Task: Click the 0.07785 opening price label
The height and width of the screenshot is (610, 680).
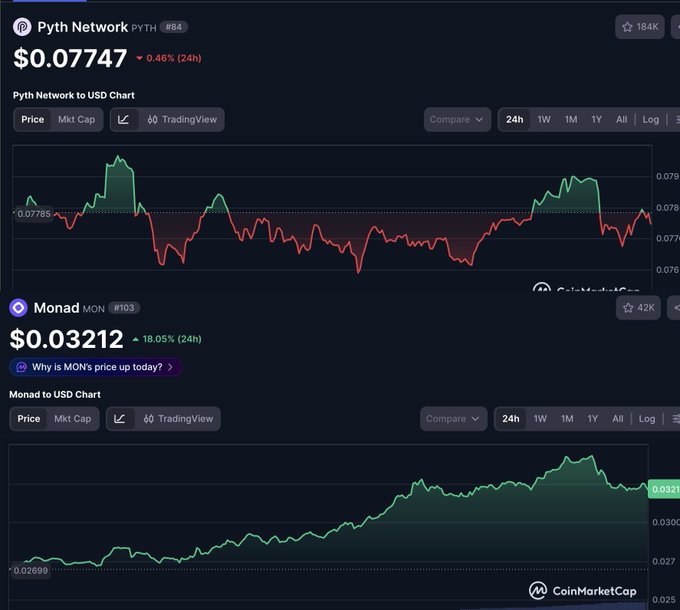Action: point(34,214)
